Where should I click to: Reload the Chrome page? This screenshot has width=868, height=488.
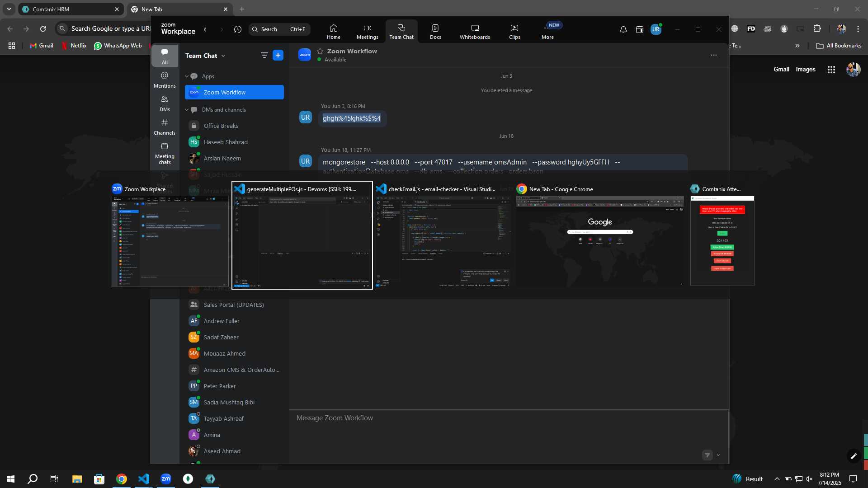click(43, 29)
